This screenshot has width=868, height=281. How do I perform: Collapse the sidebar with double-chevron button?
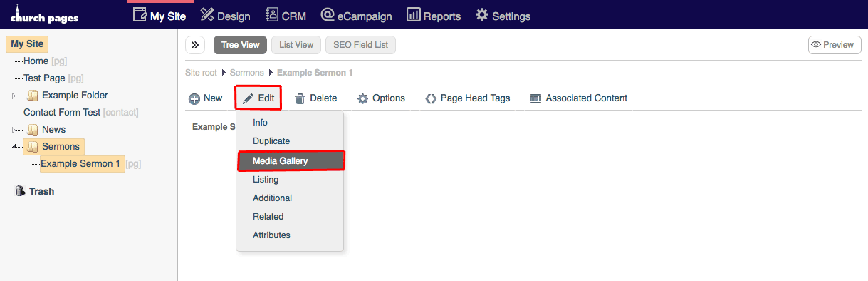[x=195, y=45]
